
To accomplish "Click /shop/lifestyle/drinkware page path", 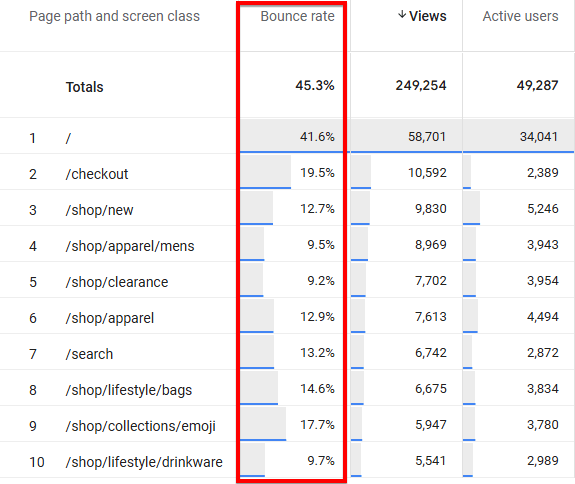I will (x=144, y=462).
